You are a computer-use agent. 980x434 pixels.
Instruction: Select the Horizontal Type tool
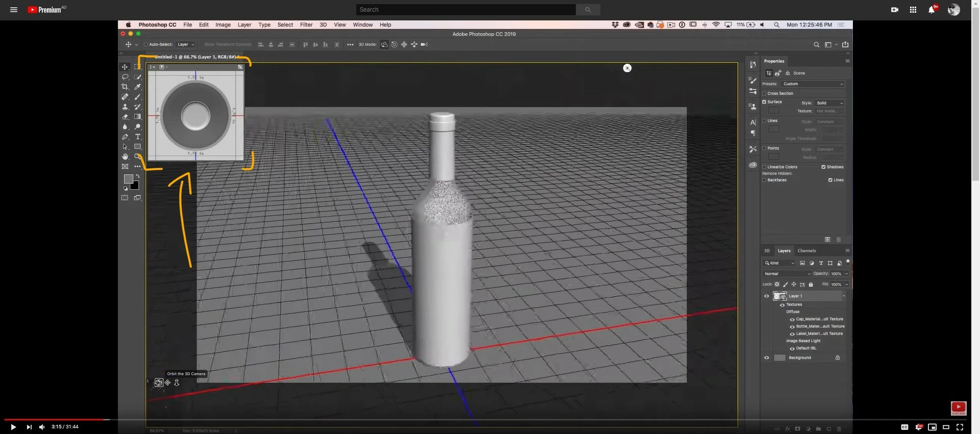tap(137, 137)
